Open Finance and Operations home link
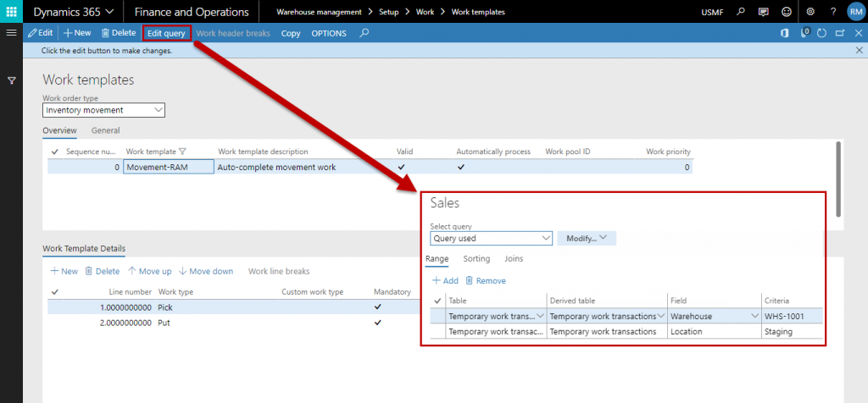This screenshot has height=403, width=868. click(x=192, y=12)
